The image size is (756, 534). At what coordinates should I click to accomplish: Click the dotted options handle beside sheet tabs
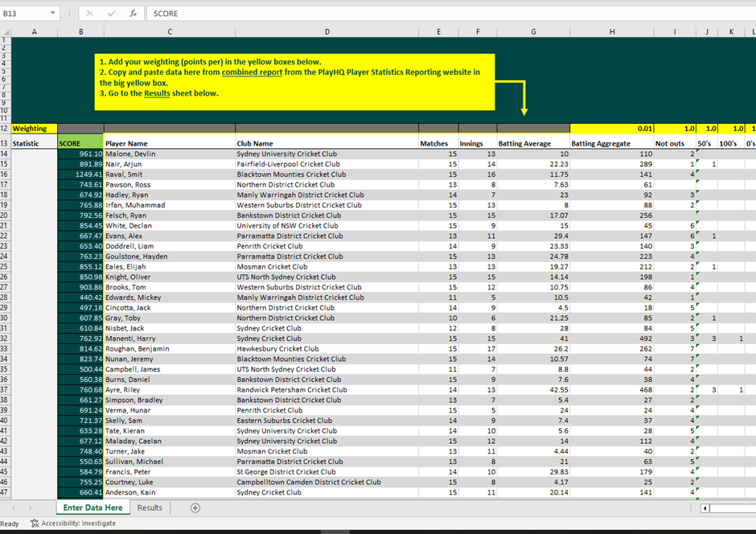tap(689, 507)
